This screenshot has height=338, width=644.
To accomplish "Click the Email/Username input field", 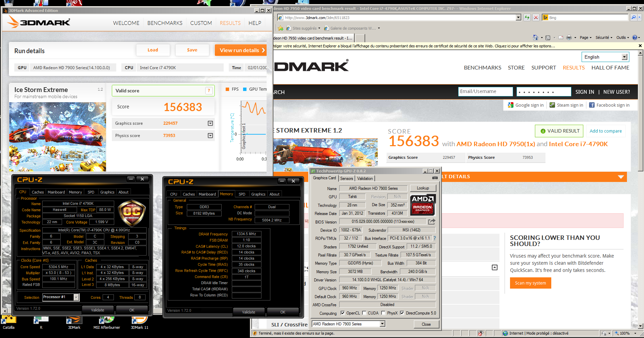I will pos(485,91).
